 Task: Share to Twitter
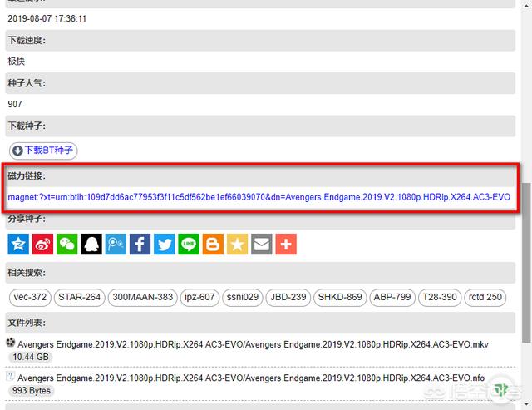[x=165, y=244]
